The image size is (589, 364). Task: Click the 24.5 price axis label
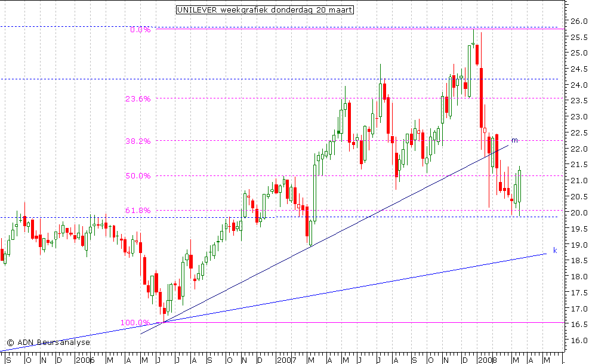coord(579,69)
